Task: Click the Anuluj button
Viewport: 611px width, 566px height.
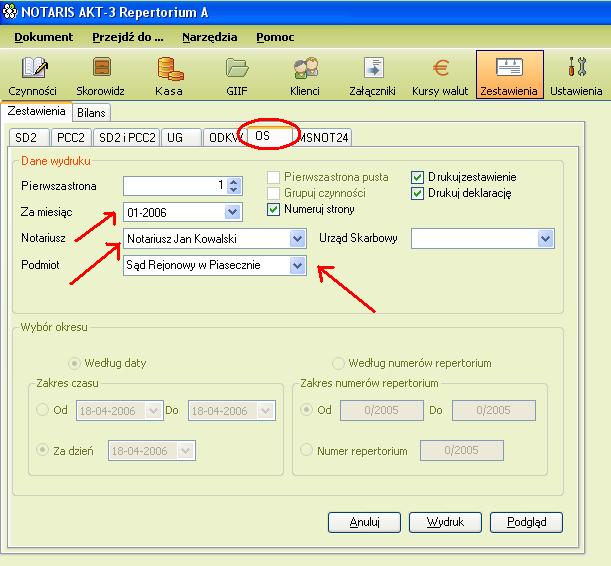Action: coord(364,522)
